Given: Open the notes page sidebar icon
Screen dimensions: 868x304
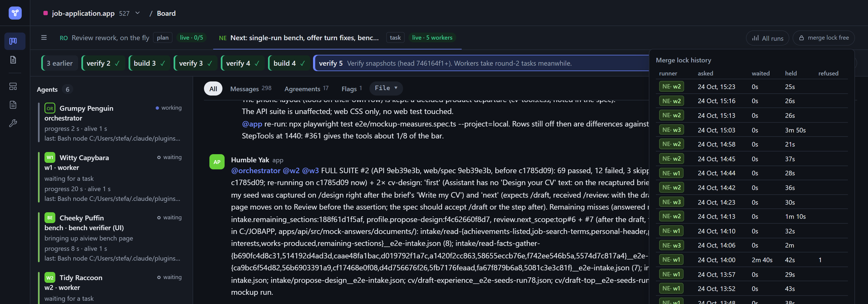Looking at the screenshot, I should point(13,105).
